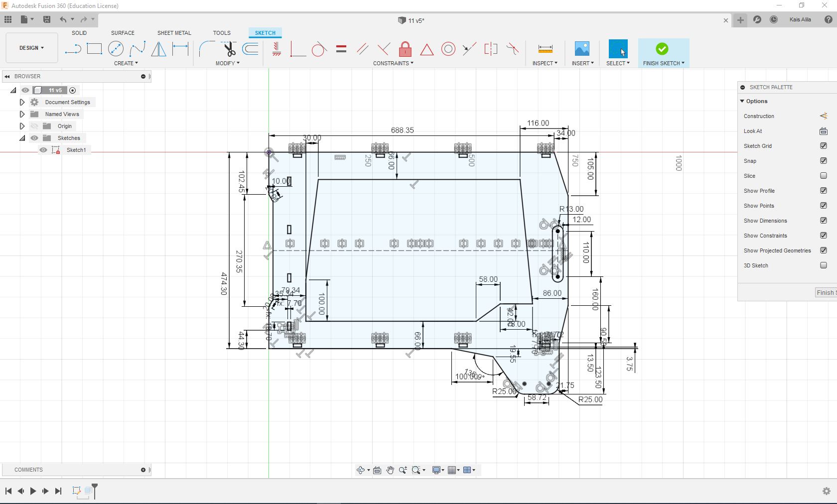Image resolution: width=837 pixels, height=504 pixels.
Task: Open the CONSTRAINTS dropdown menu
Action: point(393,63)
